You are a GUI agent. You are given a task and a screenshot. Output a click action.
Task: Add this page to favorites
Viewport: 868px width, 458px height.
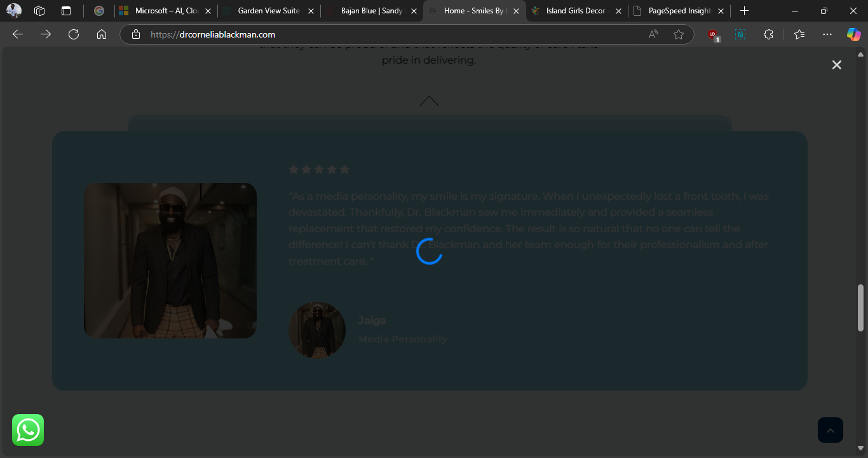coord(679,34)
